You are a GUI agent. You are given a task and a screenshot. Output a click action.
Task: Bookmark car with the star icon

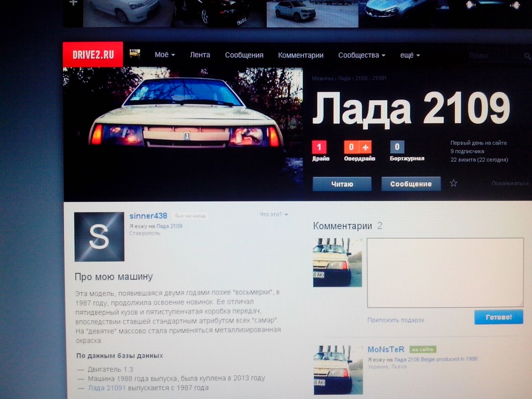pyautogui.click(x=454, y=183)
